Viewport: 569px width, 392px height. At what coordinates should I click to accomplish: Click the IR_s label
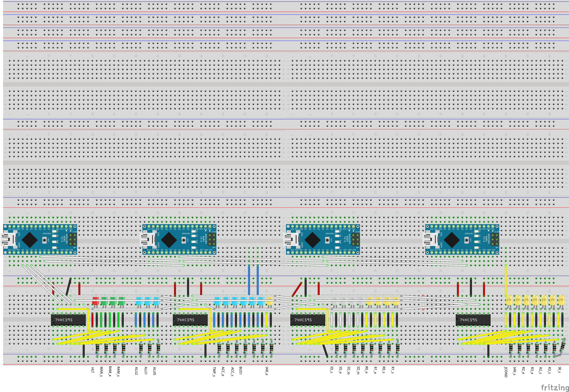click(x=559, y=370)
